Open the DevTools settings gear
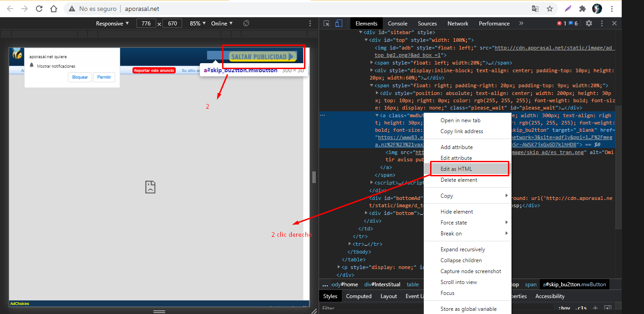 [589, 23]
